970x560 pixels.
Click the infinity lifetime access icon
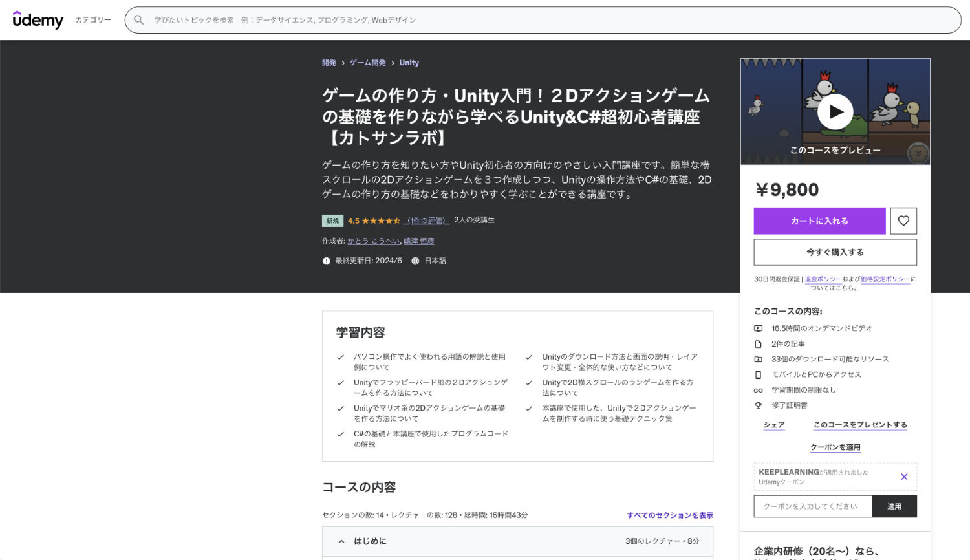coord(758,390)
